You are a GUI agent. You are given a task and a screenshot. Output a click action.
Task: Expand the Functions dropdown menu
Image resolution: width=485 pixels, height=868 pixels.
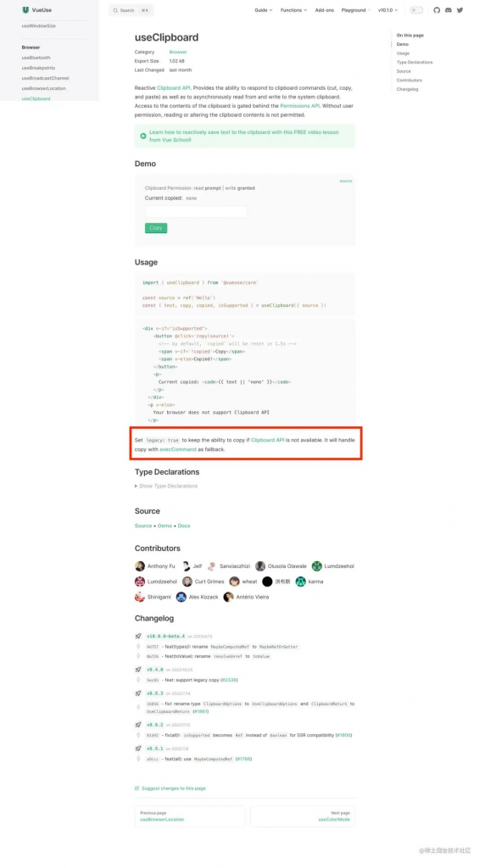coord(293,10)
